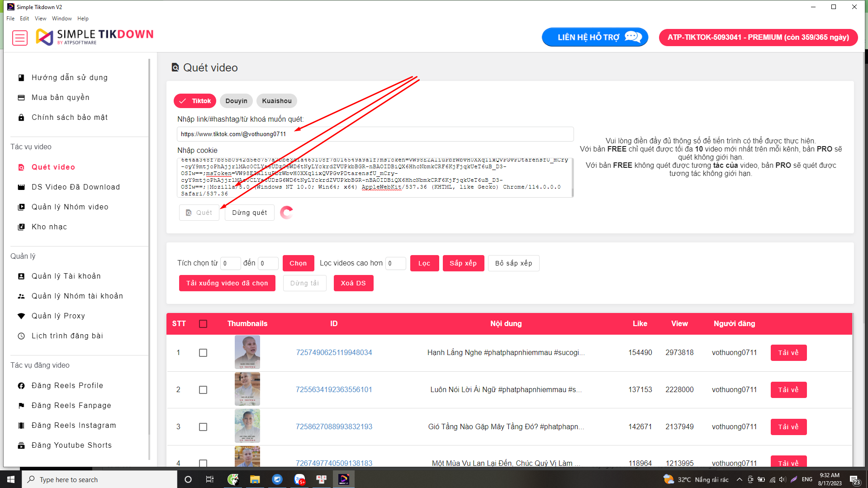The image size is (868, 488).
Task: Click the Simple Tikdown logo
Action: coord(95,37)
